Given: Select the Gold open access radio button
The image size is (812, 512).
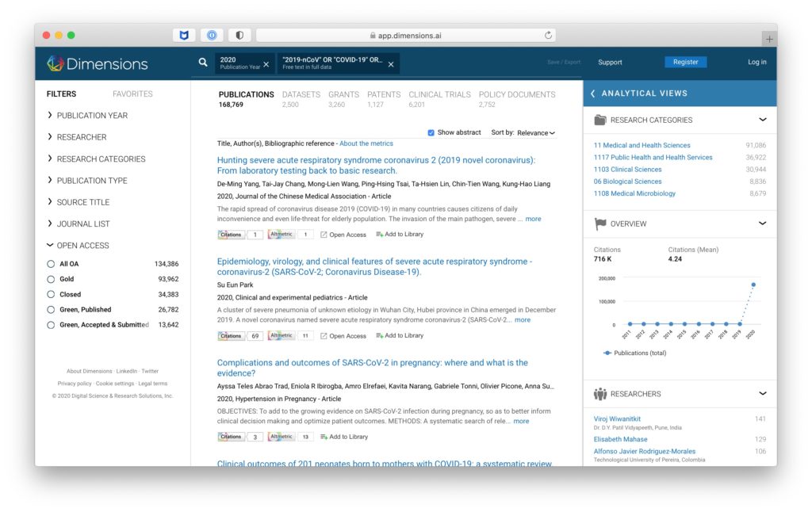Looking at the screenshot, I should point(52,279).
